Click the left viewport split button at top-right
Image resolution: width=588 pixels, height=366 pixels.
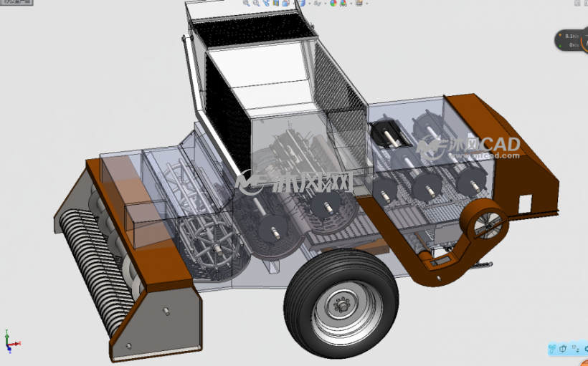tap(577, 3)
